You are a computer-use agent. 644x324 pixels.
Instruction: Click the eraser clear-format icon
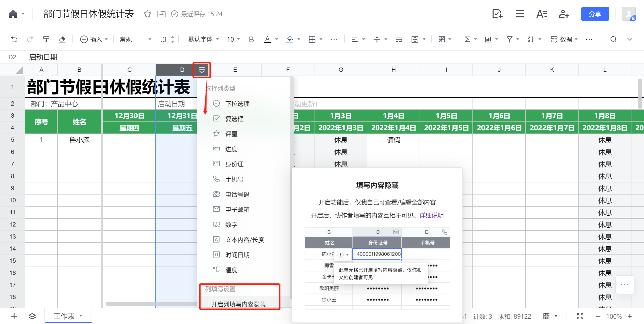pyautogui.click(x=62, y=39)
